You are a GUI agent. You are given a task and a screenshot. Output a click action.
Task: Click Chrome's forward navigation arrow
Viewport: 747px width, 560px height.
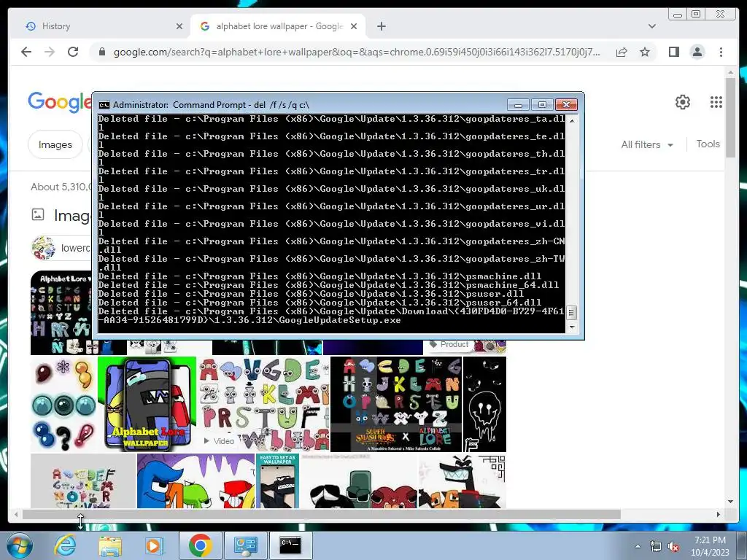point(50,52)
